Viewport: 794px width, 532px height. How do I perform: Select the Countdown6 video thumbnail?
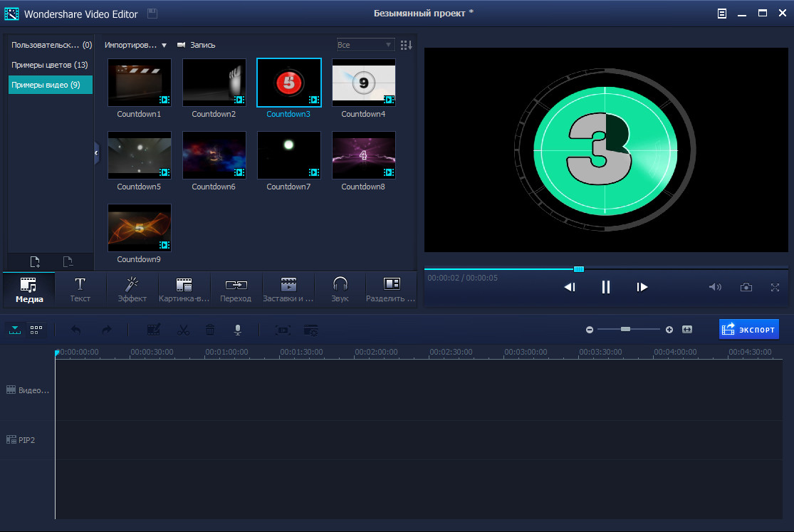point(214,155)
